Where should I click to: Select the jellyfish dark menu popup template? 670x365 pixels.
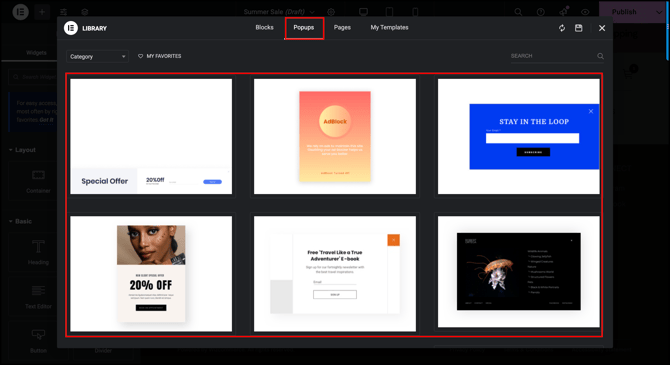coord(518,272)
